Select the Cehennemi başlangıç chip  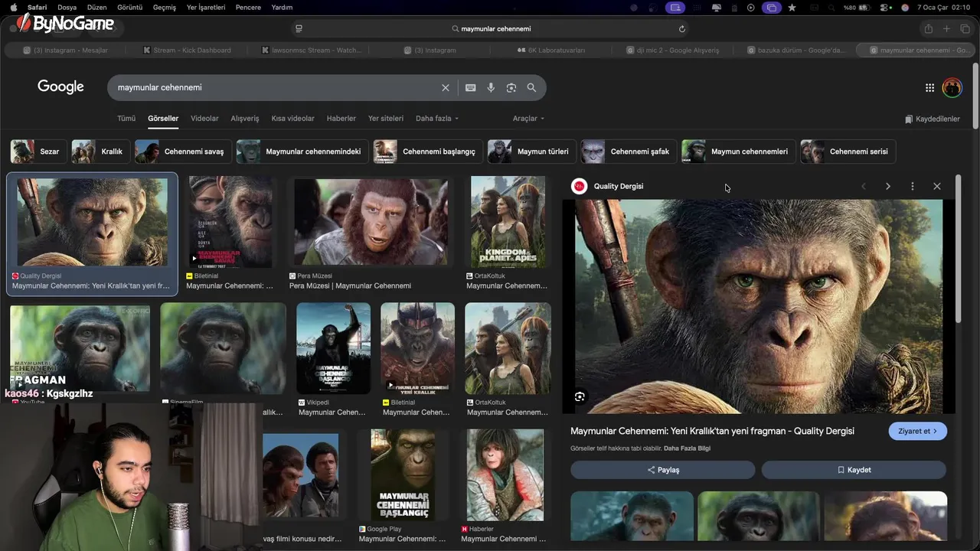coord(427,152)
